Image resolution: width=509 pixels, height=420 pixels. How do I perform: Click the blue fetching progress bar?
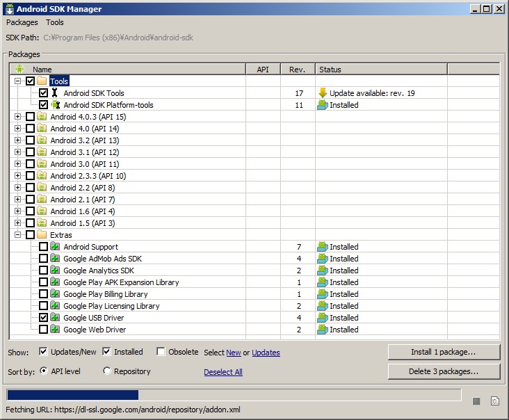point(73,395)
